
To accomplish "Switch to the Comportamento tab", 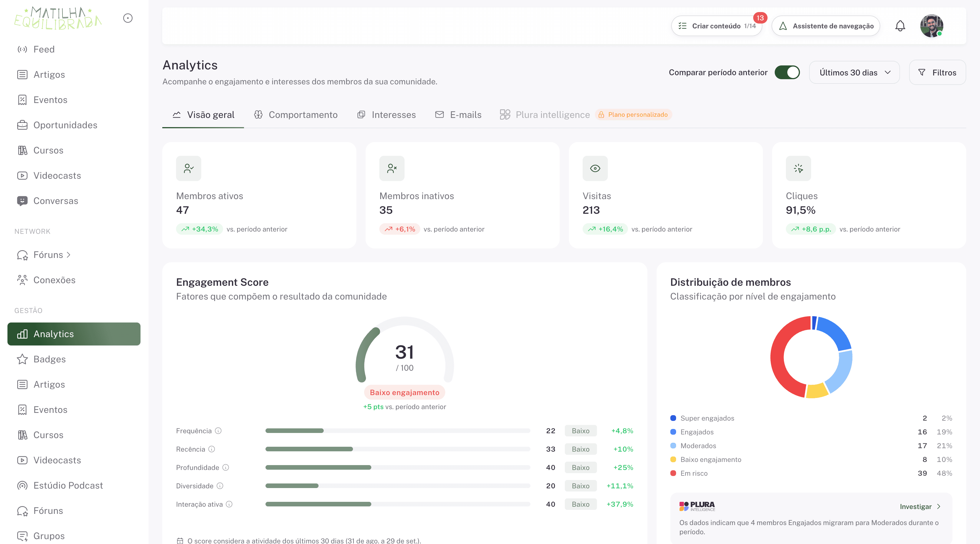I will (296, 114).
